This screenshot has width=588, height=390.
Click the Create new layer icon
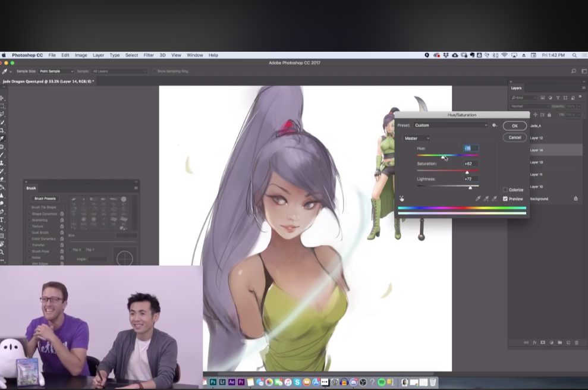point(568,342)
